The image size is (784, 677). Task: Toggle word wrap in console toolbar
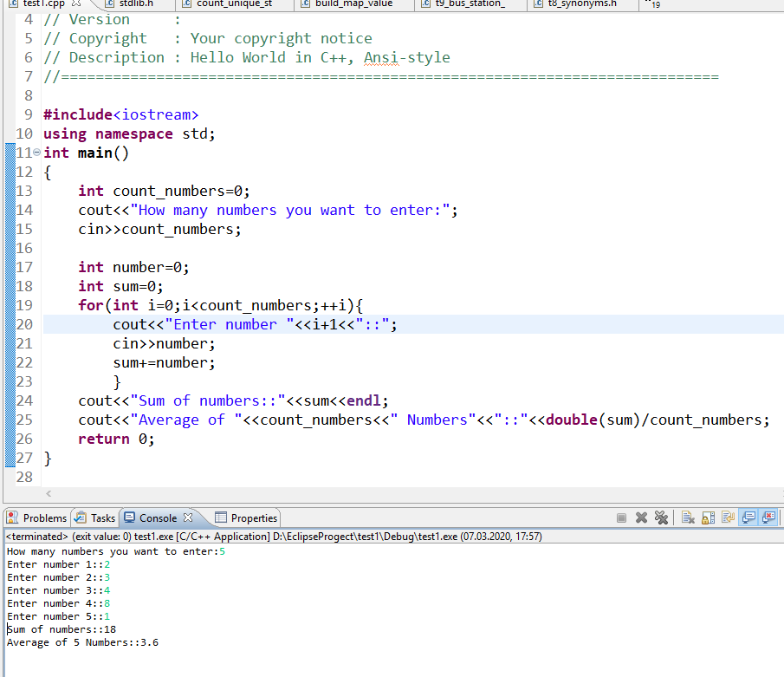point(727,518)
